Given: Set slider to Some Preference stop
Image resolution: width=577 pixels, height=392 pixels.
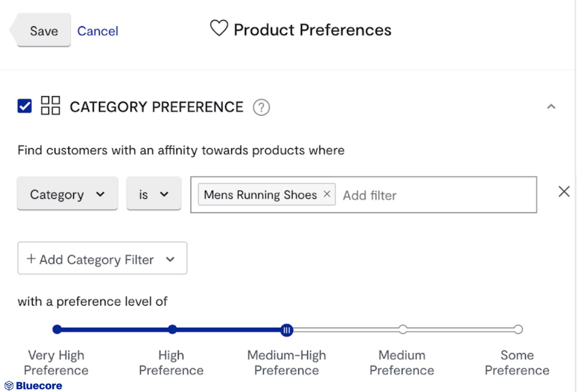Looking at the screenshot, I should coord(518,329).
